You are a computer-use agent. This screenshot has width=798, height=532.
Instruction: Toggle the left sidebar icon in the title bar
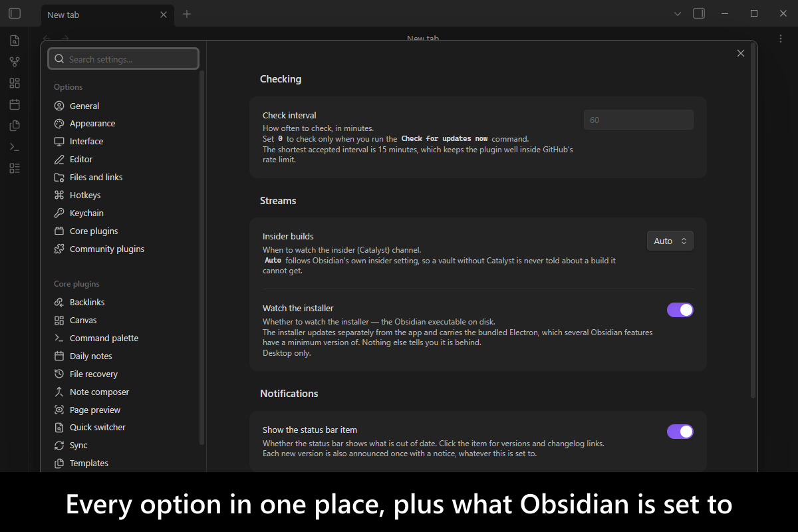(15, 13)
